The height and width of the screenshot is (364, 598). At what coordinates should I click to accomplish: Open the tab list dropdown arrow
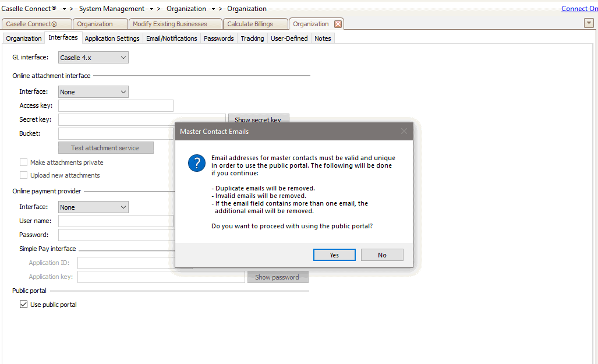click(x=589, y=23)
